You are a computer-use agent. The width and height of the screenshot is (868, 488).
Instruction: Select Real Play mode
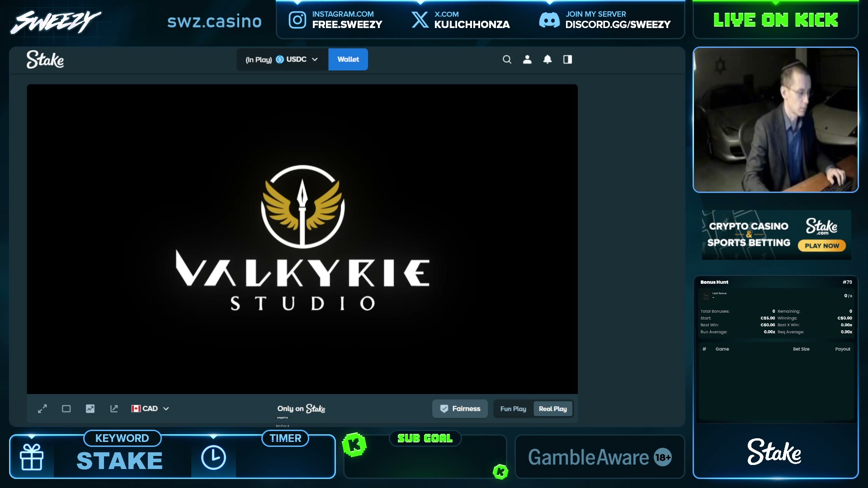pyautogui.click(x=553, y=408)
